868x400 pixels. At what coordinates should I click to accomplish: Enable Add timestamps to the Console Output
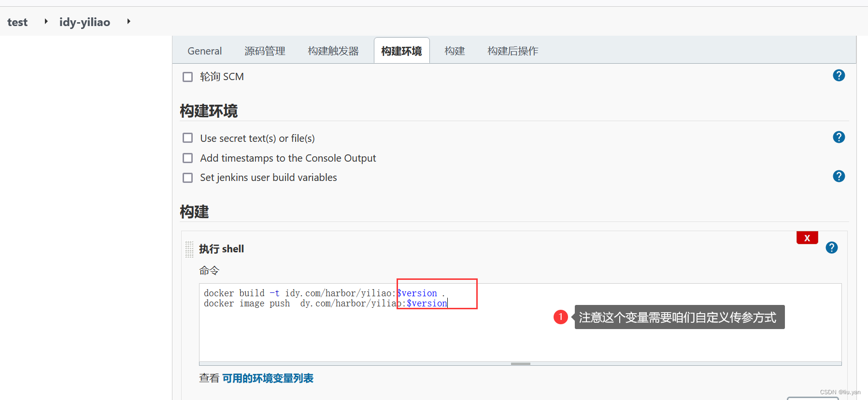[x=187, y=158]
